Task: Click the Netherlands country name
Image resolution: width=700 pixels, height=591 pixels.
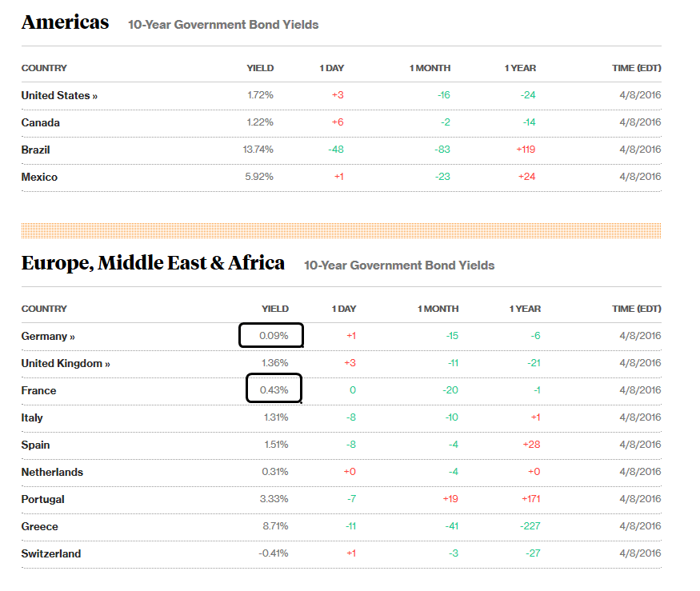Action: tap(52, 473)
